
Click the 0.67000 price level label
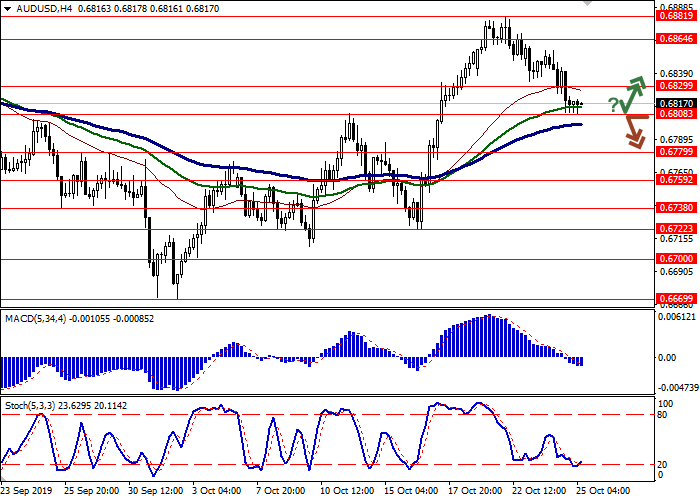pos(676,258)
